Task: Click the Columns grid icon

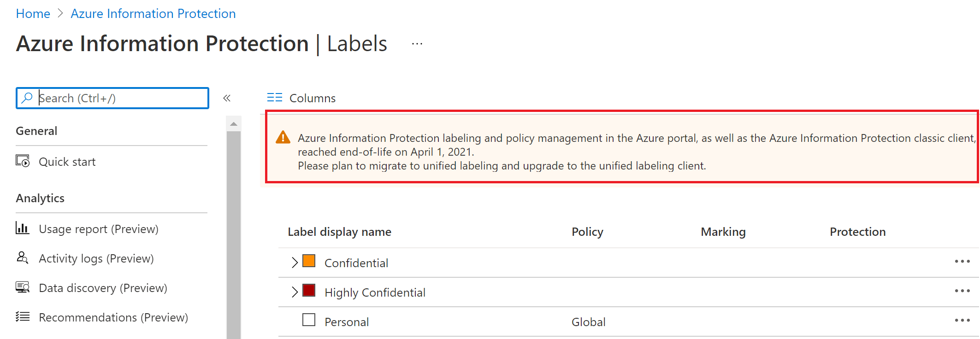Action: (275, 98)
